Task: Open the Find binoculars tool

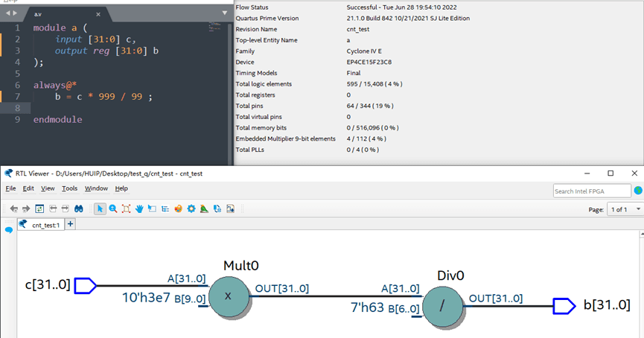Action: pos(79,209)
